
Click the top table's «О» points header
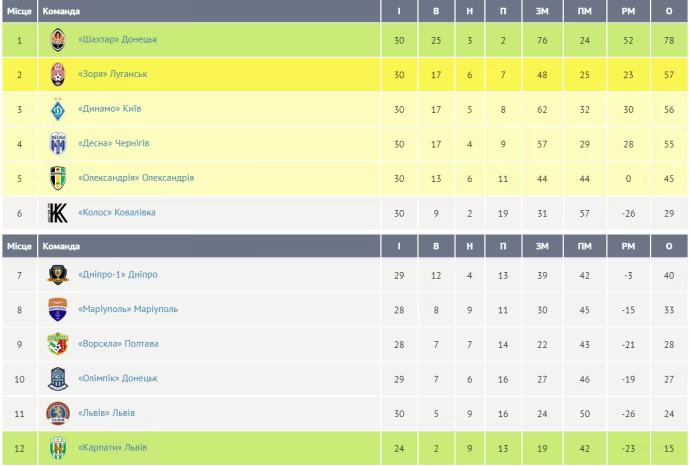coord(667,11)
